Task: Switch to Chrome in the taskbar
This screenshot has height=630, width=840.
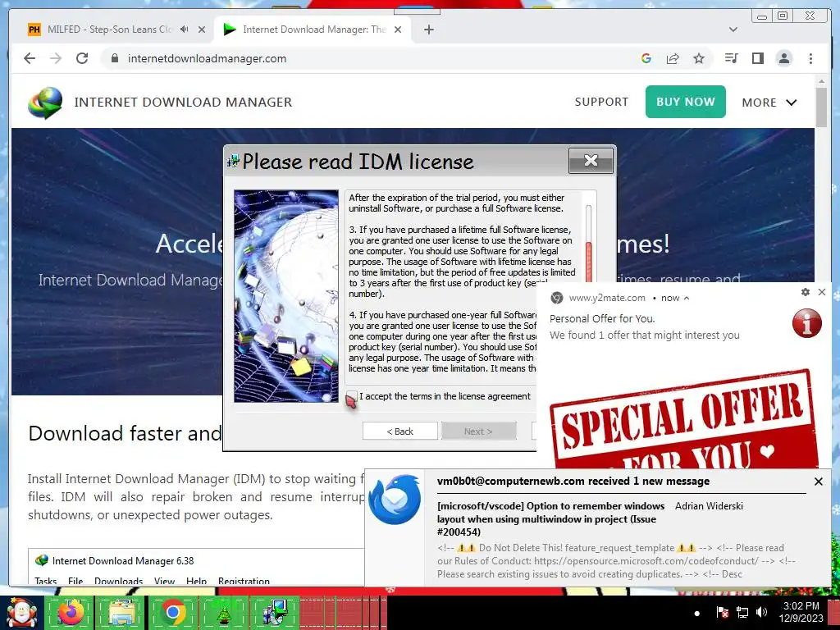Action: (172, 614)
